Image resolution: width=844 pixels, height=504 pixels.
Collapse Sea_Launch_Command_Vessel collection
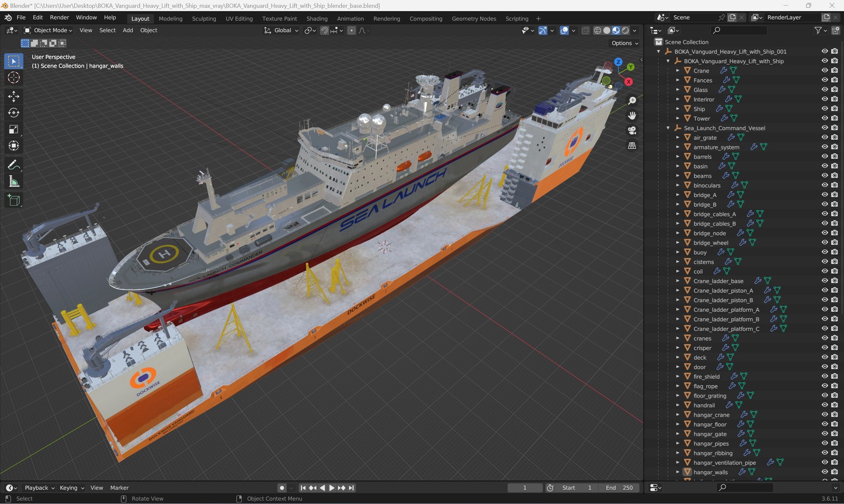point(668,128)
